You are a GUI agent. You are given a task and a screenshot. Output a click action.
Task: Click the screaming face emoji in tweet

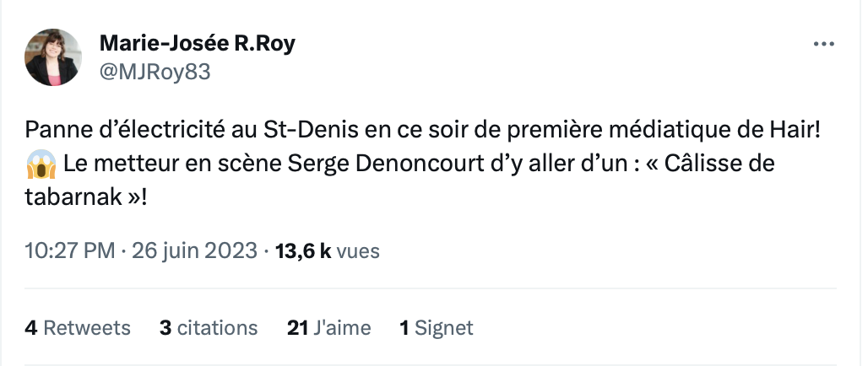(x=40, y=164)
